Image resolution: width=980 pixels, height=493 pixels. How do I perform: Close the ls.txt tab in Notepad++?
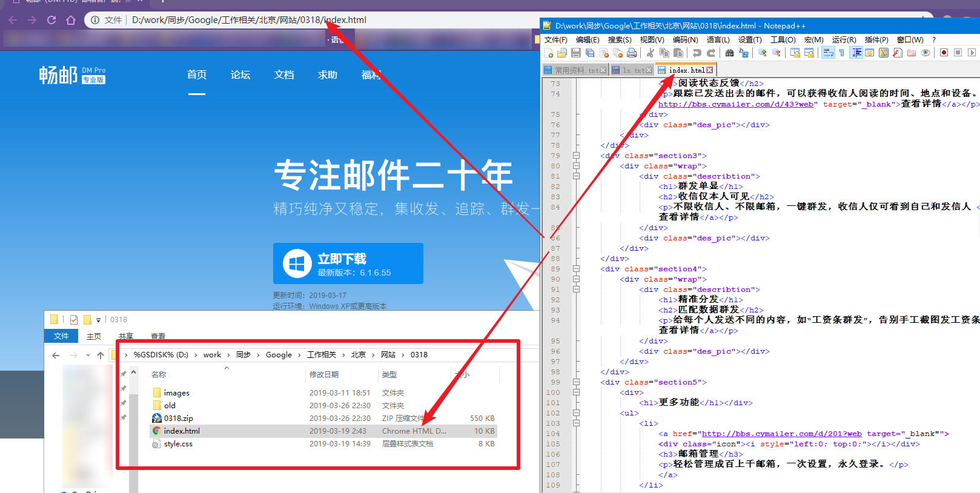point(649,70)
